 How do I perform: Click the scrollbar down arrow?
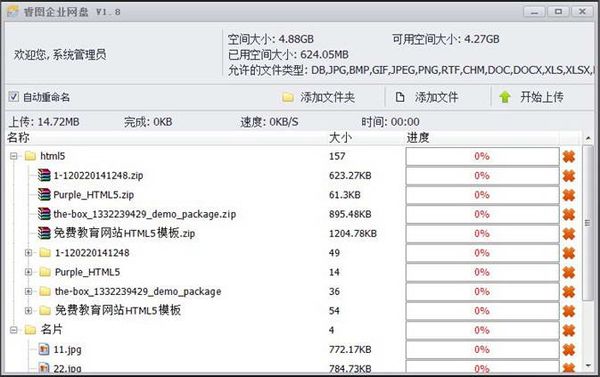pyautogui.click(x=588, y=366)
